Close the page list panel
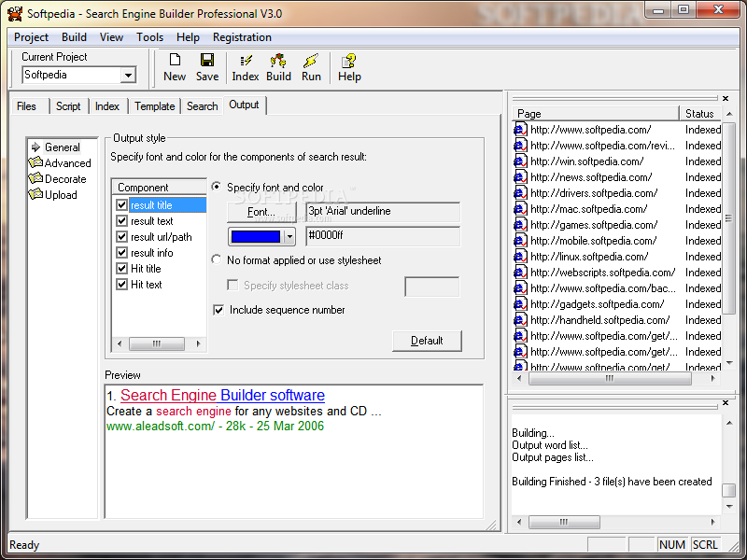Screen dimensions: 747x560 point(726,98)
